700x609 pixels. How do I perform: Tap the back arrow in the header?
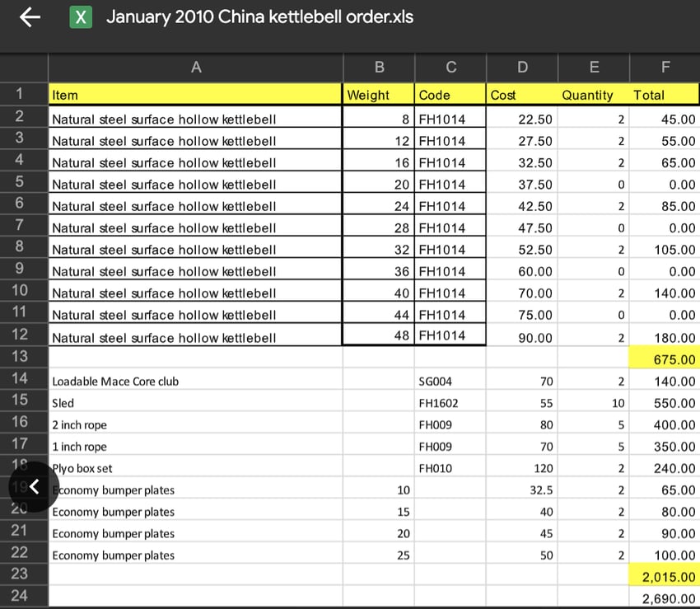click(30, 17)
